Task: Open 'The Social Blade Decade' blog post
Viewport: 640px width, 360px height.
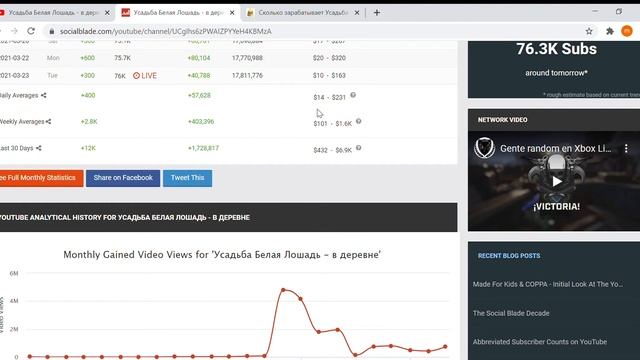Action: click(x=511, y=313)
